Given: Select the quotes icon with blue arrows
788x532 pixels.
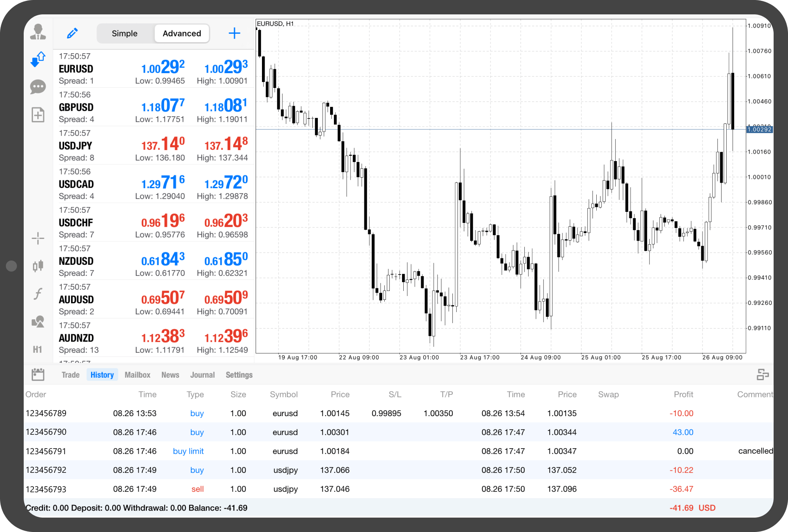Looking at the screenshot, I should (38, 59).
